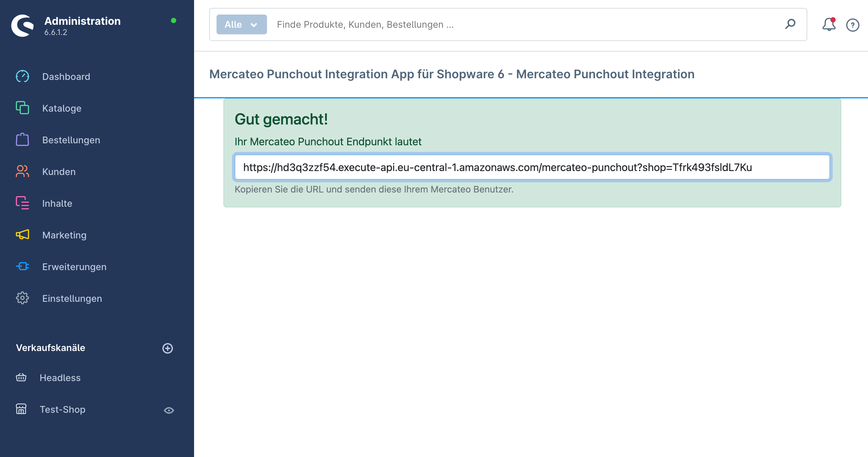
Task: Open the help question mark icon
Action: pyautogui.click(x=852, y=25)
